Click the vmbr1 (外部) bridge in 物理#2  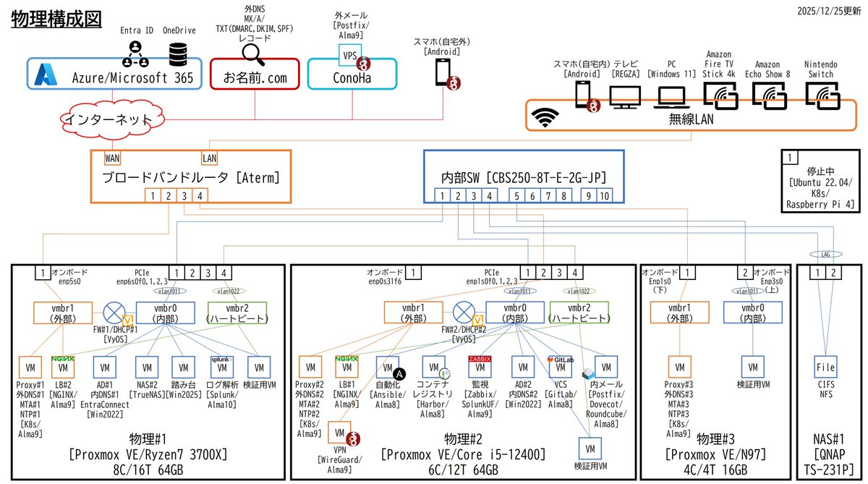(x=413, y=313)
